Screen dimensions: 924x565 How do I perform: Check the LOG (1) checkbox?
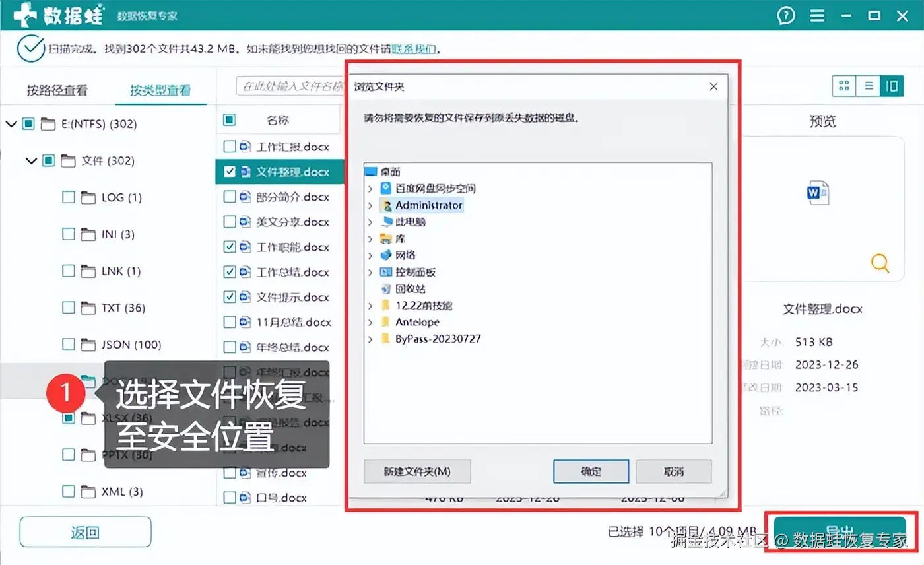68,197
